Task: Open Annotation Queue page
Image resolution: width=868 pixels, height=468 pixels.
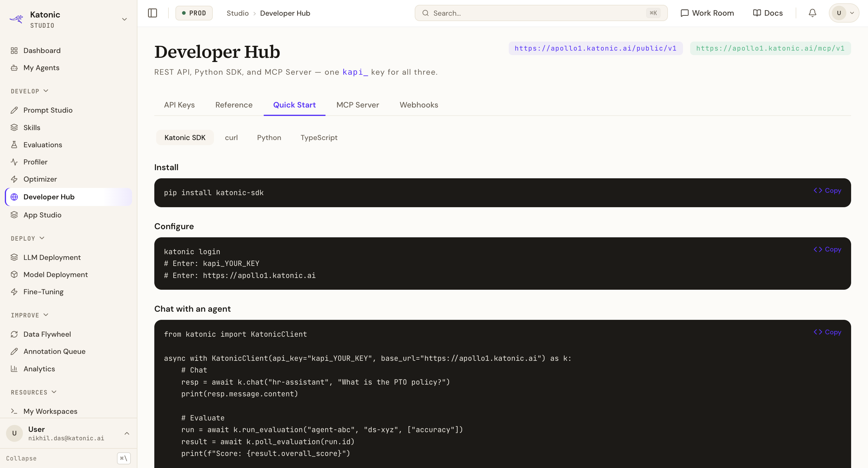Action: pos(69,351)
